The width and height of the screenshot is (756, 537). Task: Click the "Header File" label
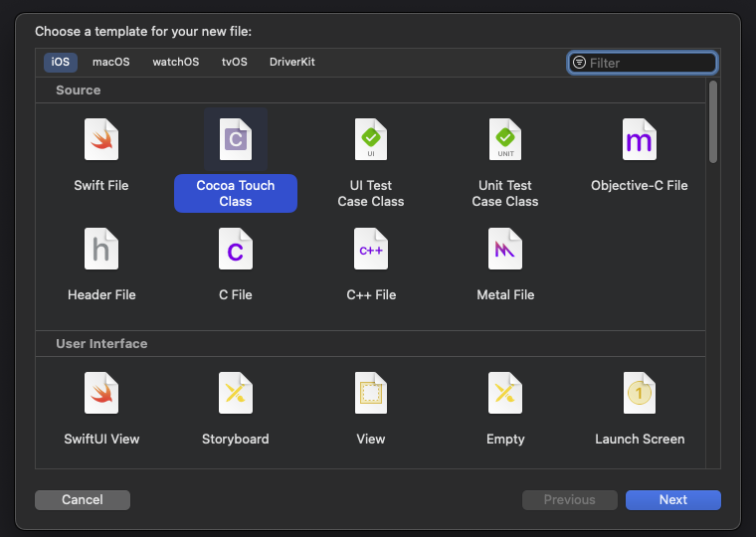point(101,295)
